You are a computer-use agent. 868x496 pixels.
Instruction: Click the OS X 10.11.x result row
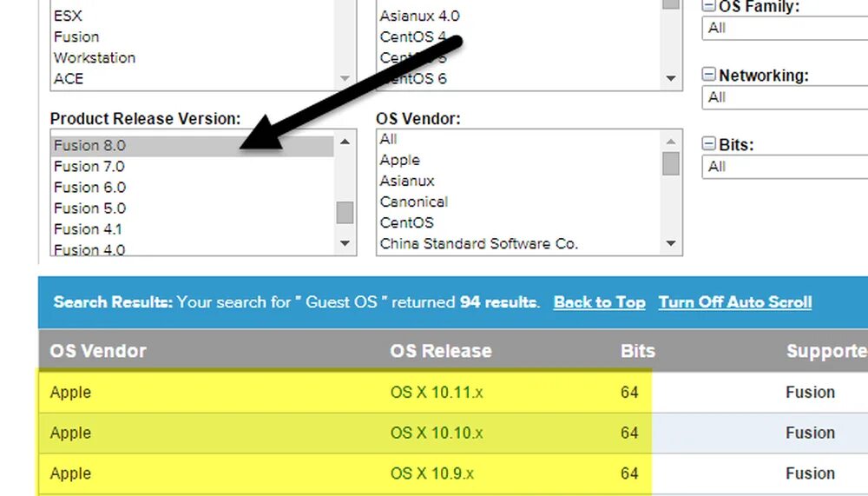click(437, 393)
